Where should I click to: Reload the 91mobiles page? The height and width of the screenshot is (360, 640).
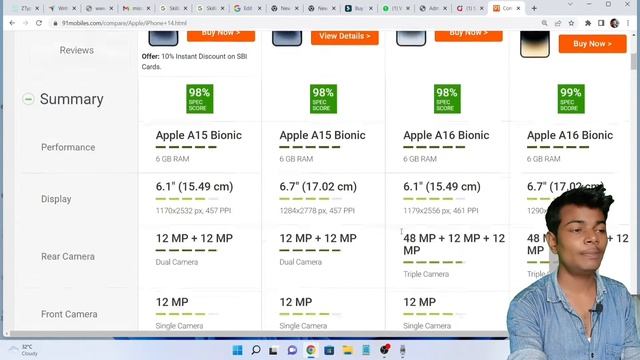[x=39, y=23]
